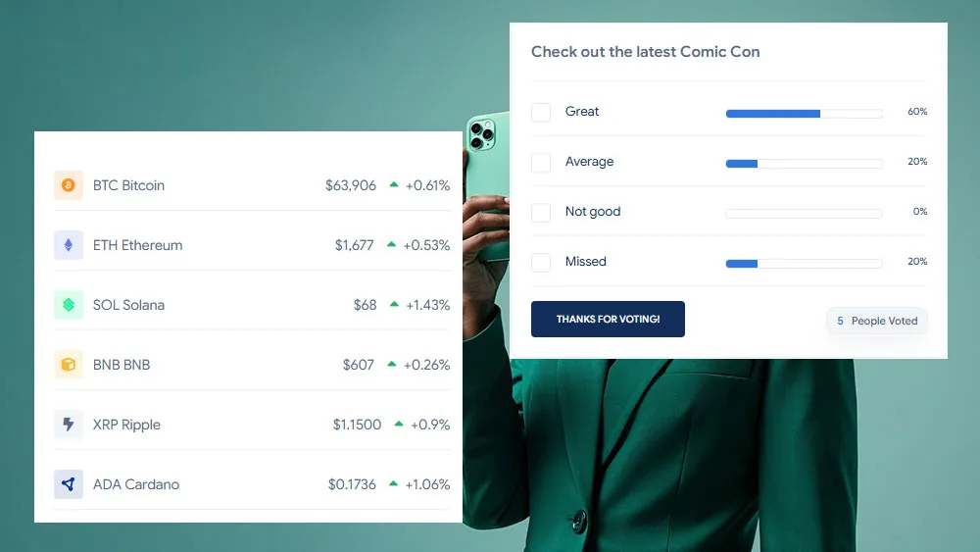Mark the Missed option checkbox
Viewport: 980px width, 552px height.
[x=541, y=263]
